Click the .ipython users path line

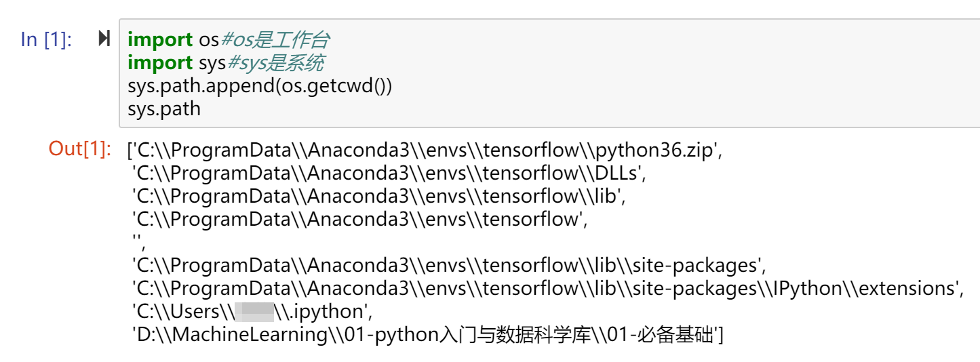[x=252, y=312]
